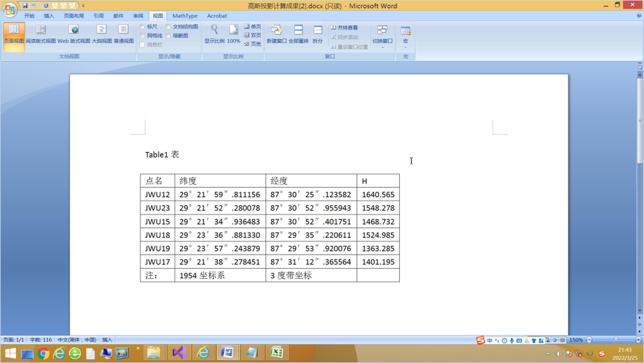Image resolution: width=644 pixels, height=363 pixels.
Task: Click the Split window icon (拆分)
Action: (x=318, y=30)
